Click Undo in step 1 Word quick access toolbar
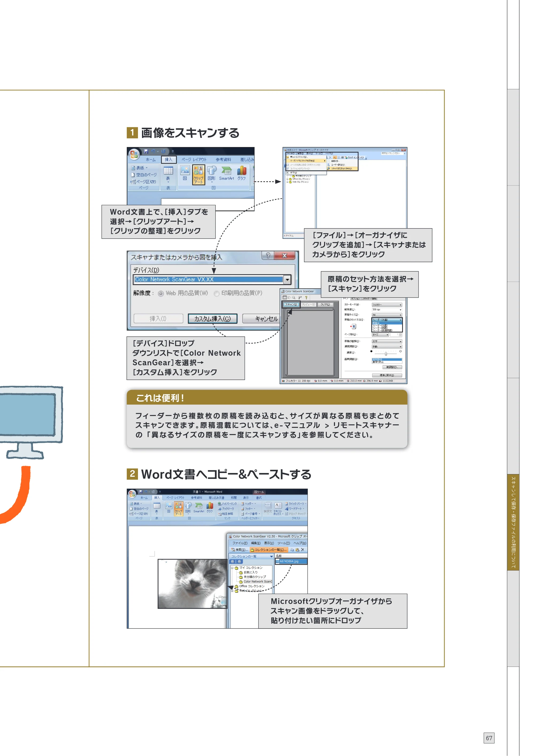 pyautogui.click(x=153, y=152)
